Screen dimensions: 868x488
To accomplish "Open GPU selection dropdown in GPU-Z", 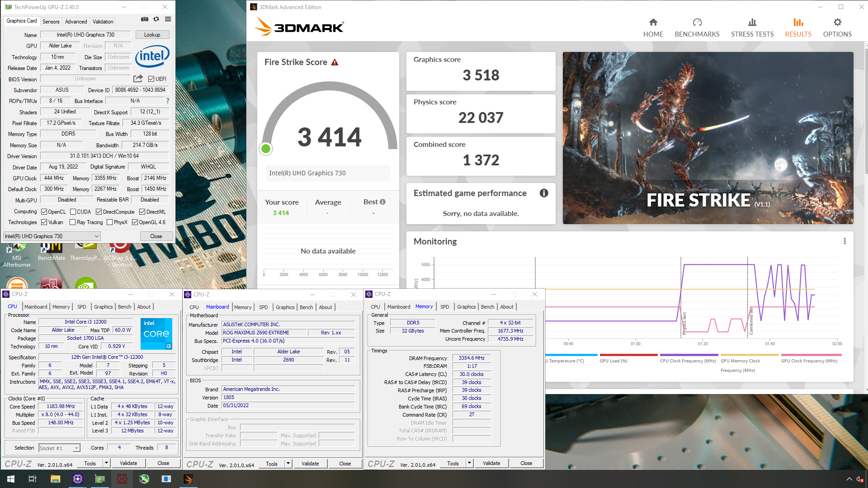I will [52, 236].
